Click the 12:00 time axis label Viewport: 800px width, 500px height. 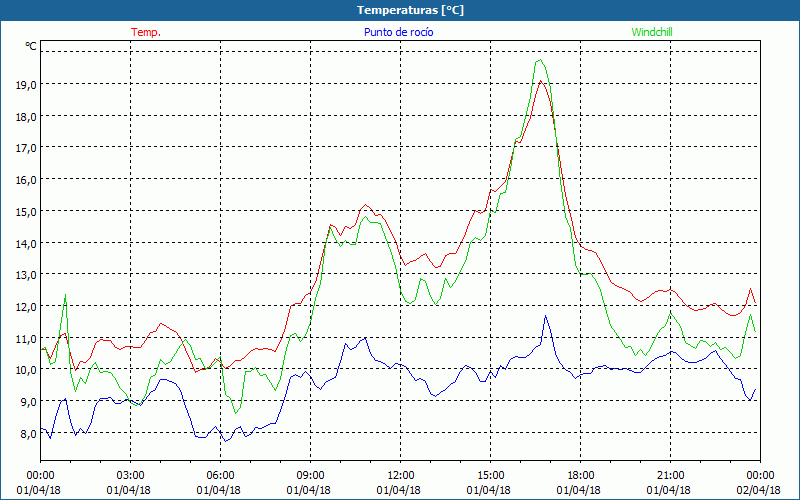coord(401,476)
